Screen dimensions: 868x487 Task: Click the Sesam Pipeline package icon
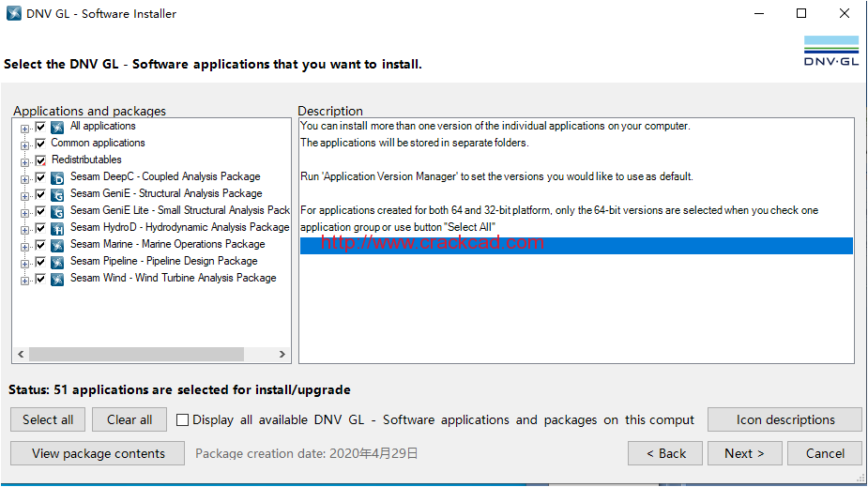click(x=57, y=263)
